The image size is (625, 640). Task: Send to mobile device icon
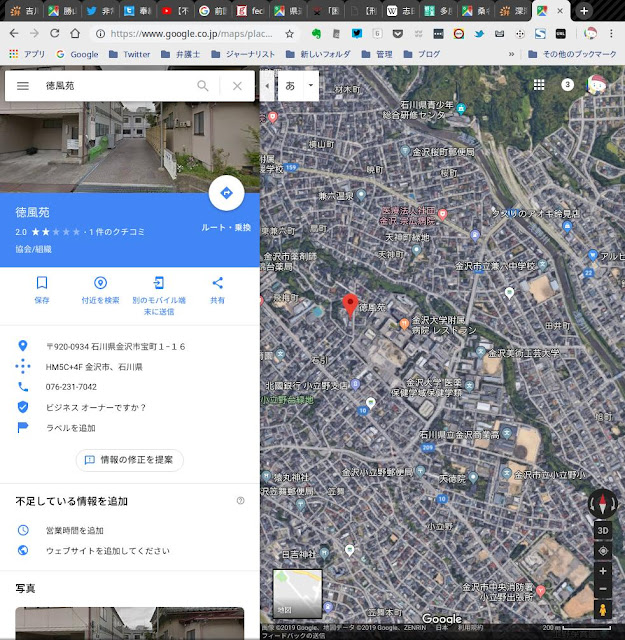(159, 283)
